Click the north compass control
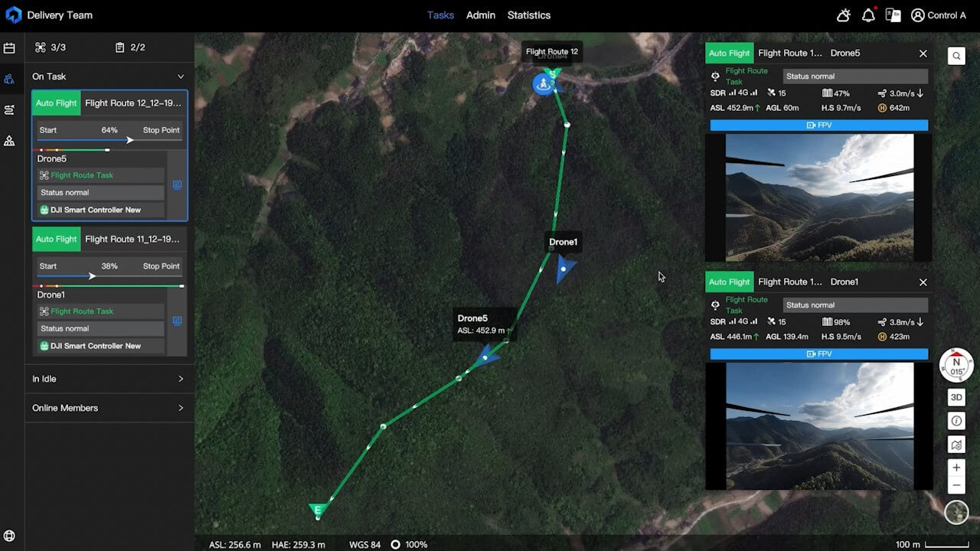This screenshot has height=551, width=980. click(956, 365)
